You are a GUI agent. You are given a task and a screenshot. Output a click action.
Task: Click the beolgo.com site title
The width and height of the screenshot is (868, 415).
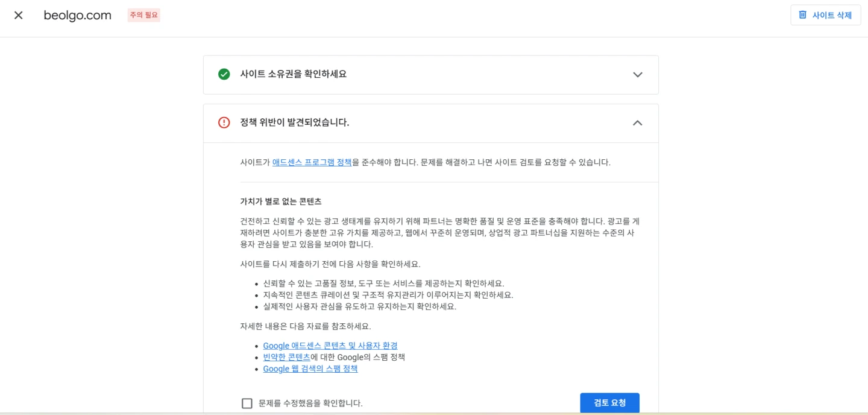point(78,16)
